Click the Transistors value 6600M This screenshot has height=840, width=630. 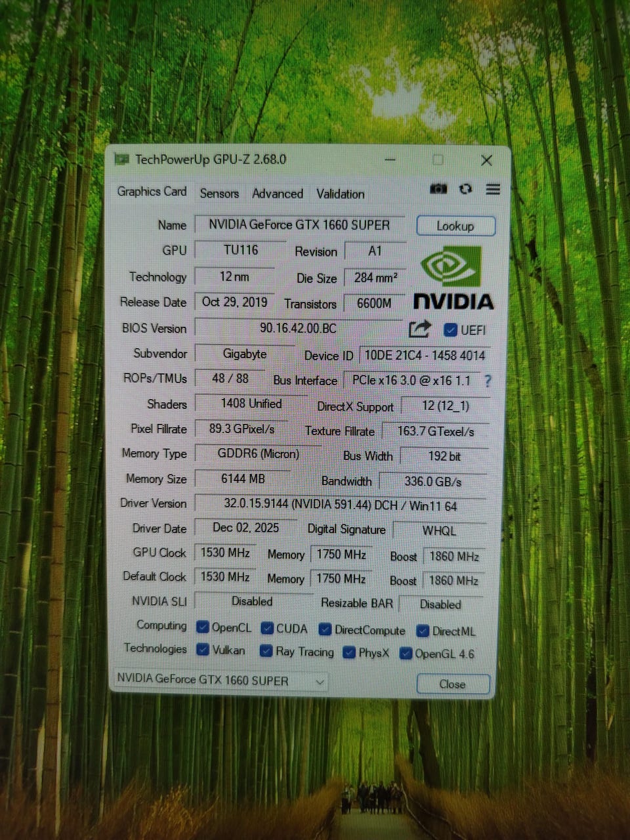coord(374,303)
